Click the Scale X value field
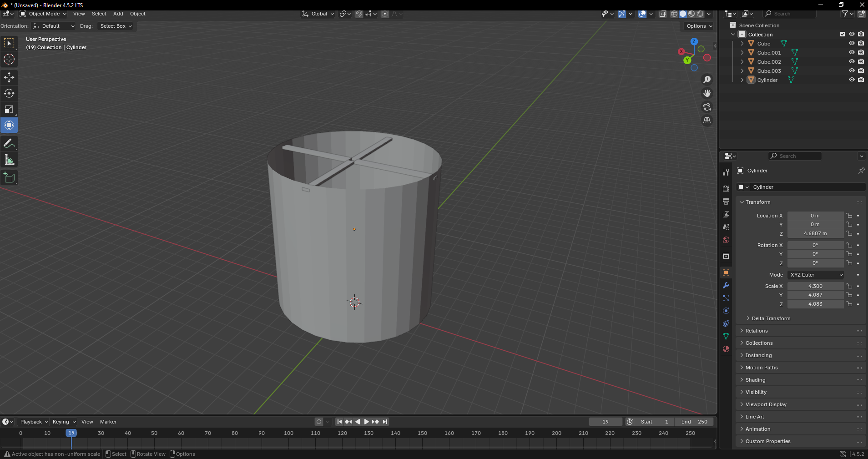Screen dimensions: 868x459 pyautogui.click(x=815, y=286)
